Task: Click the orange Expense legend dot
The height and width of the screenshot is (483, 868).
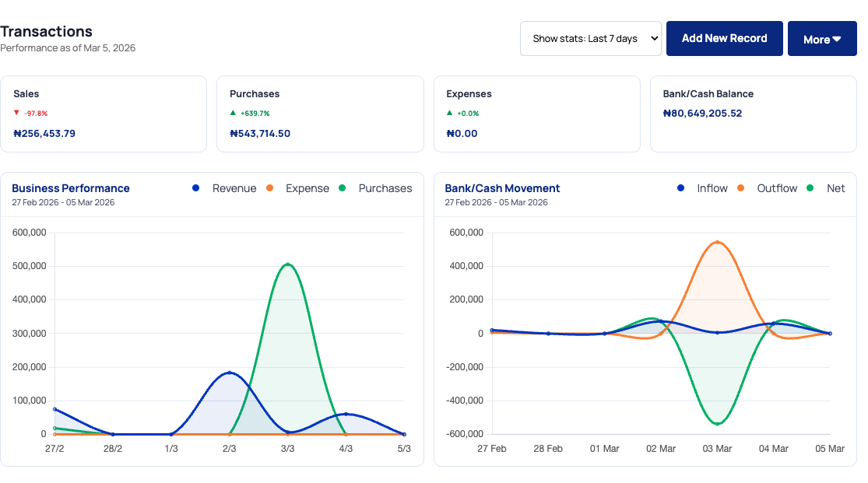Action: (x=269, y=188)
